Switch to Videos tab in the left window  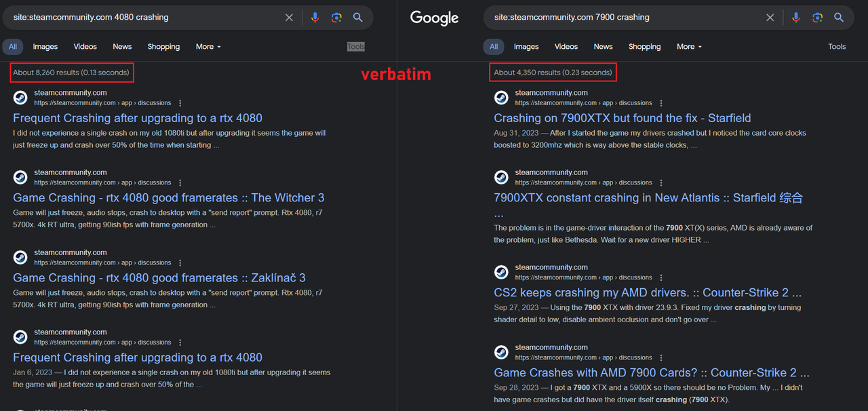tap(85, 47)
